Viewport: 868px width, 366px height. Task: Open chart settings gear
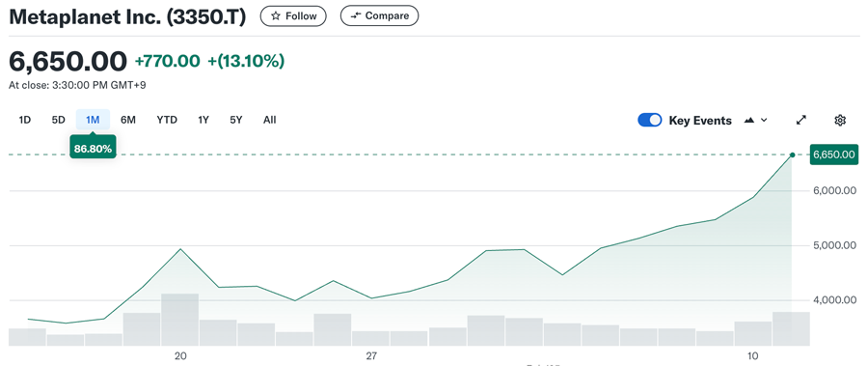click(x=840, y=121)
